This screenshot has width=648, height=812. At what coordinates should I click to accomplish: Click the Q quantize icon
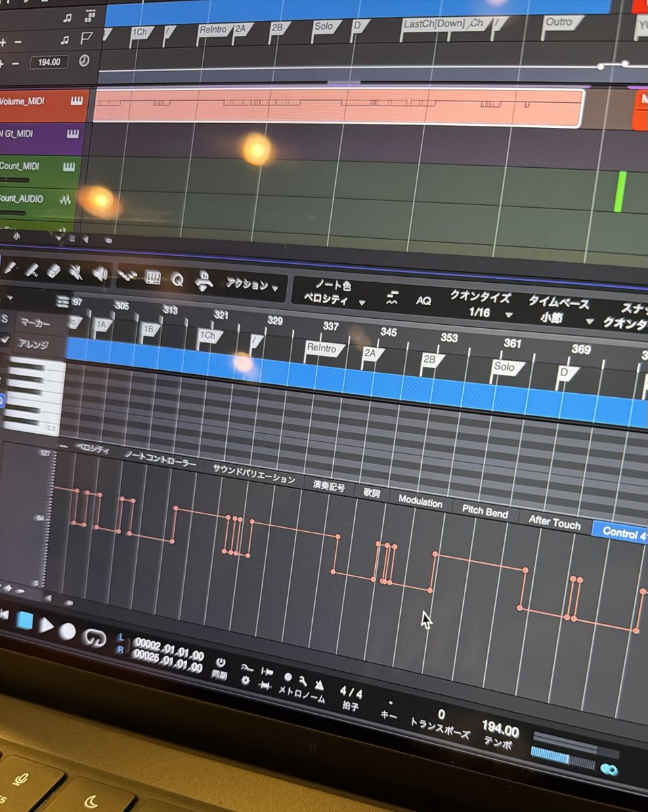click(x=177, y=279)
